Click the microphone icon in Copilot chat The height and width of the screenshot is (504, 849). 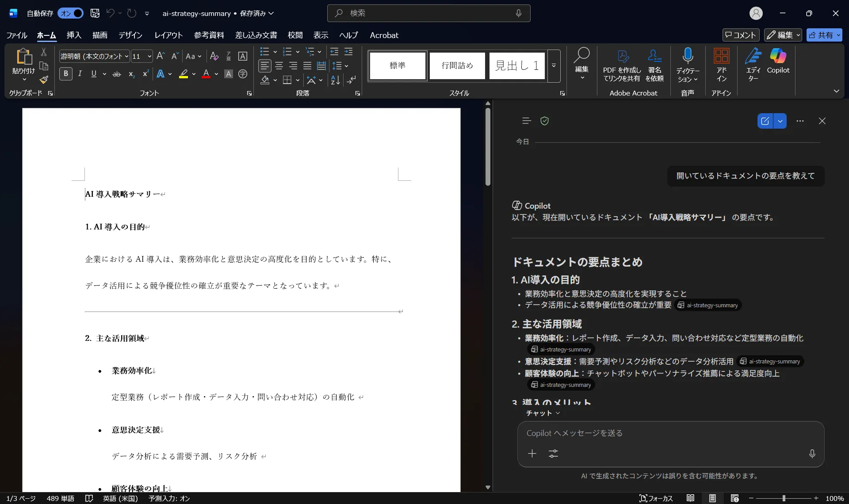[x=812, y=454]
